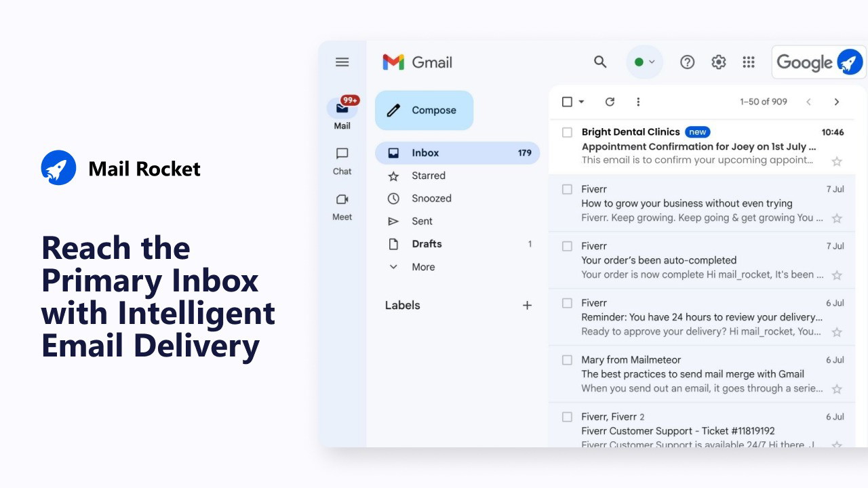Select the Bright Dental Clinics email checkbox
This screenshot has width=868, height=488.
click(x=568, y=132)
